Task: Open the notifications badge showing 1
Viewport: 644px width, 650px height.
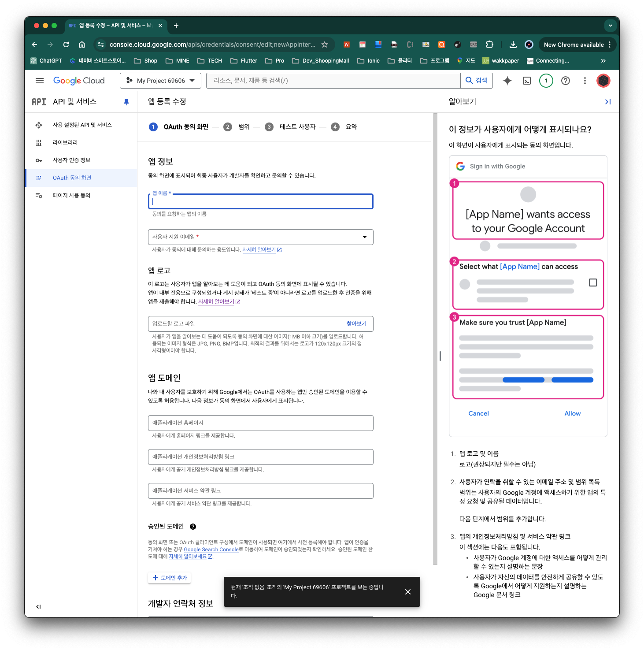Action: [546, 81]
